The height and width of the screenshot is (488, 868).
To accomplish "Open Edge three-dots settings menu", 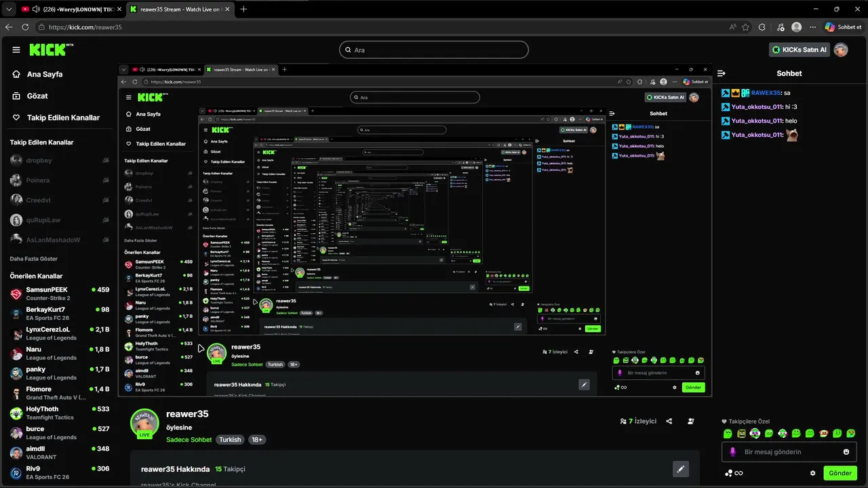I will coord(812,27).
